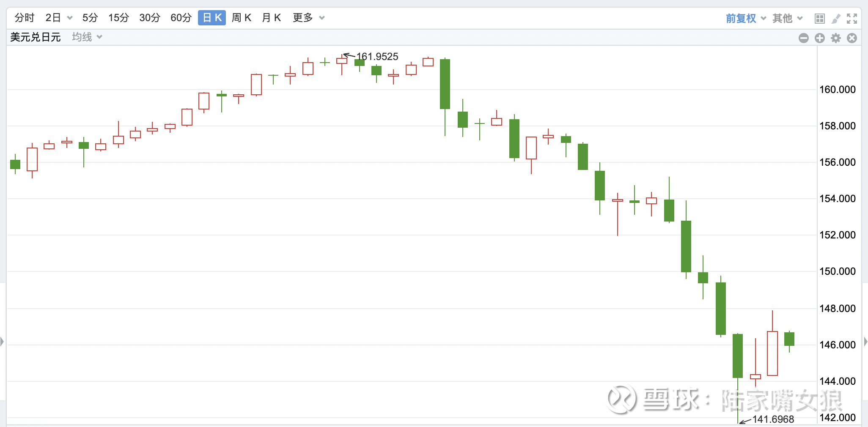Viewport: 868px width, 427px height.
Task: Zoom in using the plus icon
Action: [820, 38]
